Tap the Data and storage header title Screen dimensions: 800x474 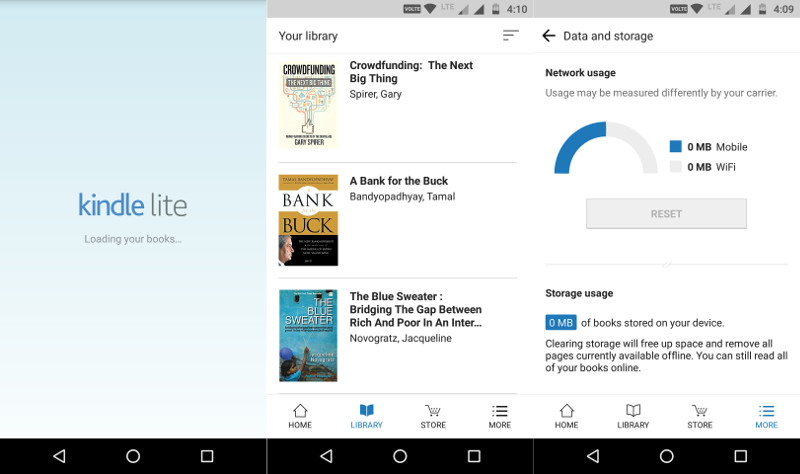coord(608,36)
